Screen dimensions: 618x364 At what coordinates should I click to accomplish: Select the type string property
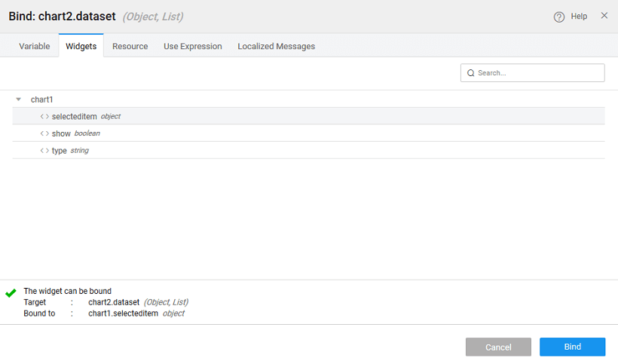pos(60,151)
